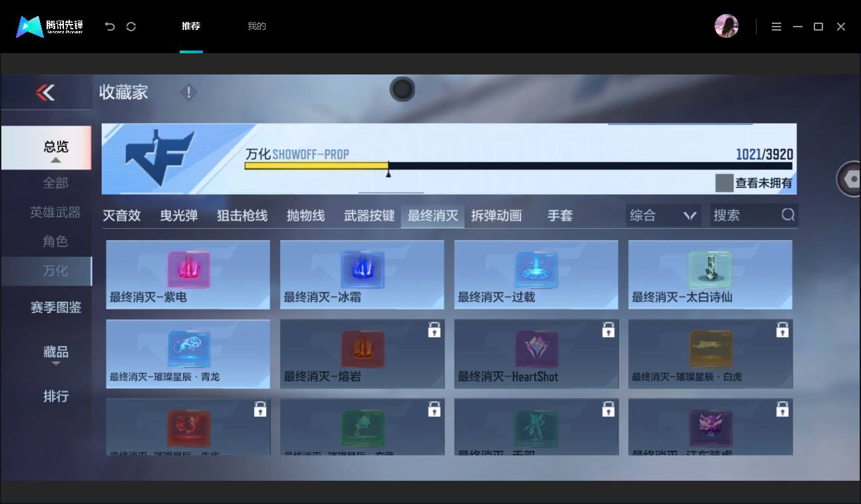Click the lock icon on 熔岩 card

tap(434, 330)
